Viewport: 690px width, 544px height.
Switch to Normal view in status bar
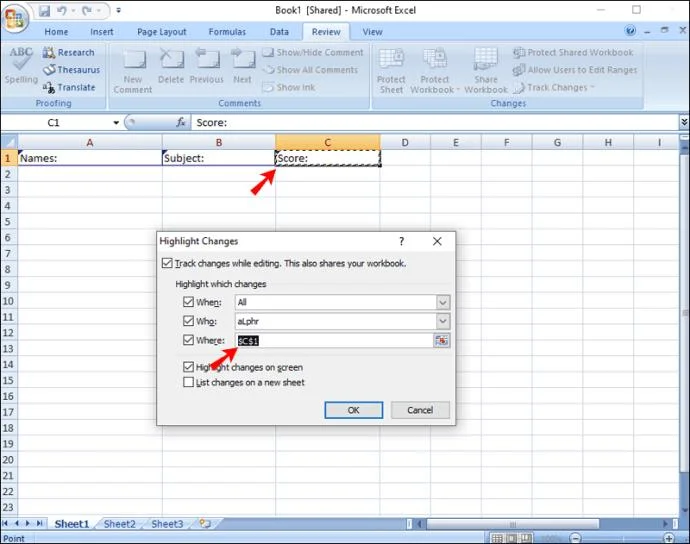[x=497, y=538]
